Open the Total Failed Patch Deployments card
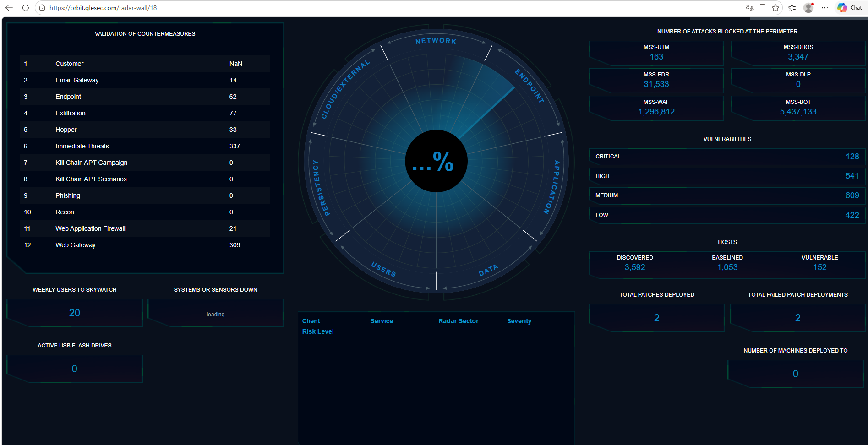Screen dimensions: 868x445 (x=797, y=318)
